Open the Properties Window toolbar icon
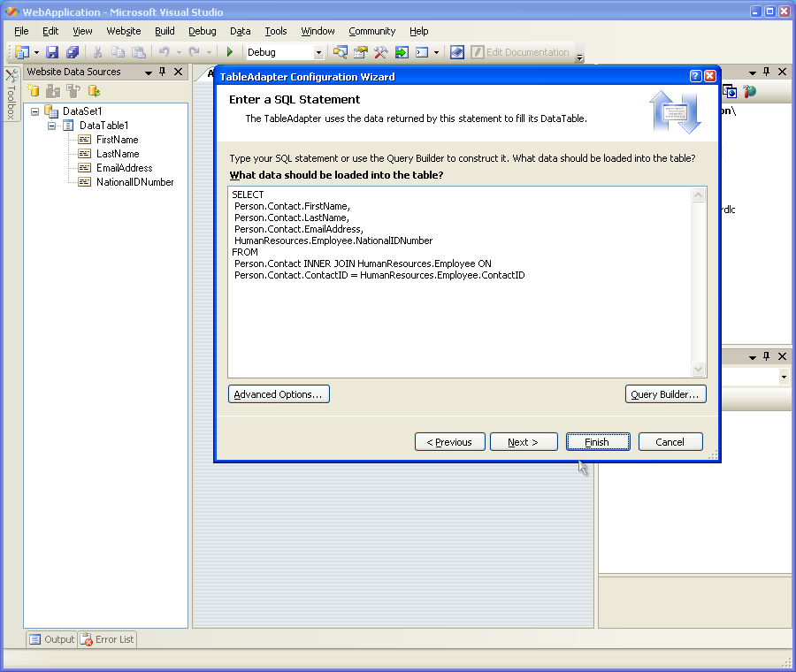This screenshot has width=796, height=672. pyautogui.click(x=361, y=53)
